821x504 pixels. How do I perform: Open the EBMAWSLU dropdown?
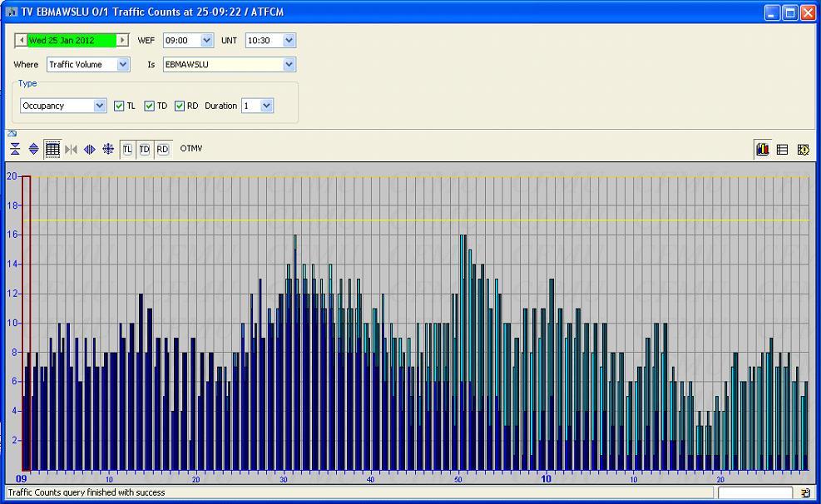point(289,64)
